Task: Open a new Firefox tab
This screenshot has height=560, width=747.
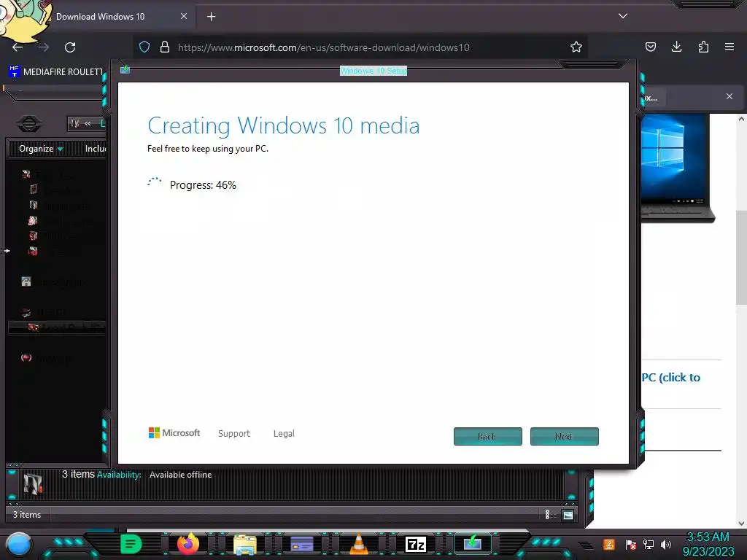Action: point(212,17)
